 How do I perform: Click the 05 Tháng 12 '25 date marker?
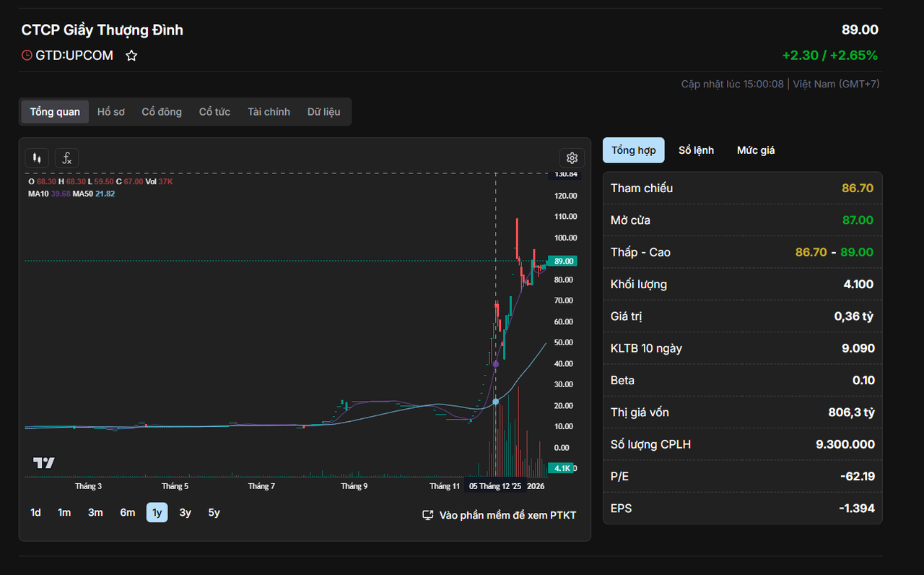pyautogui.click(x=495, y=486)
